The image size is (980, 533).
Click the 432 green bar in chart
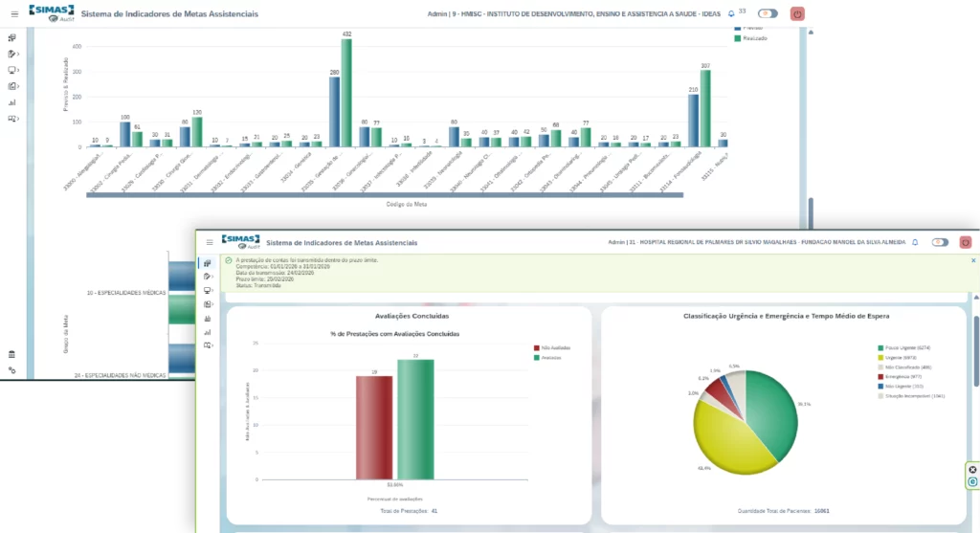coord(347,93)
